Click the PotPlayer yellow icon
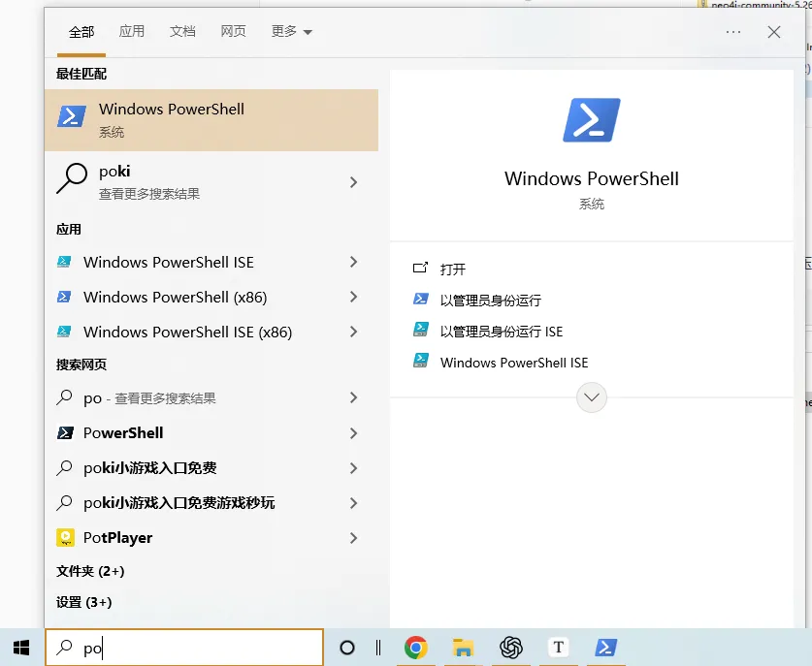 65,538
